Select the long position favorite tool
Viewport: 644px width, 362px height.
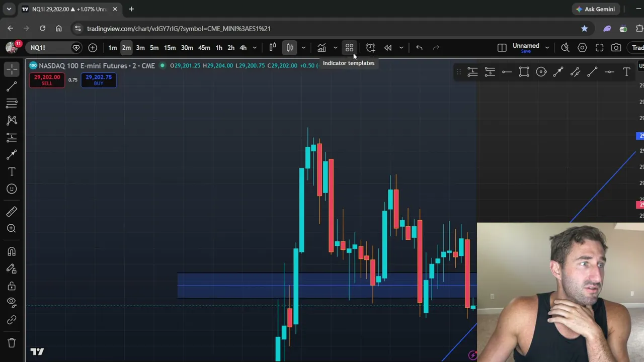(x=472, y=72)
